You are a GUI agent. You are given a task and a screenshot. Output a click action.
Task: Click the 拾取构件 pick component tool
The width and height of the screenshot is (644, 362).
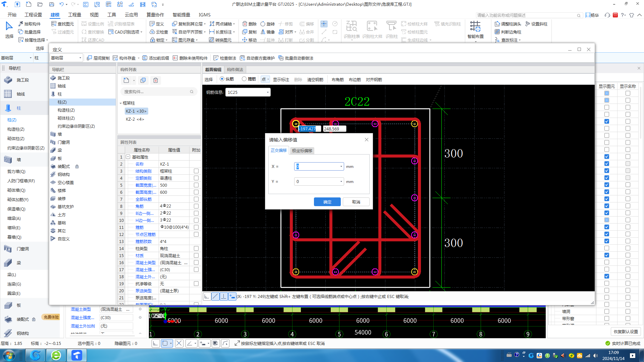(x=30, y=24)
